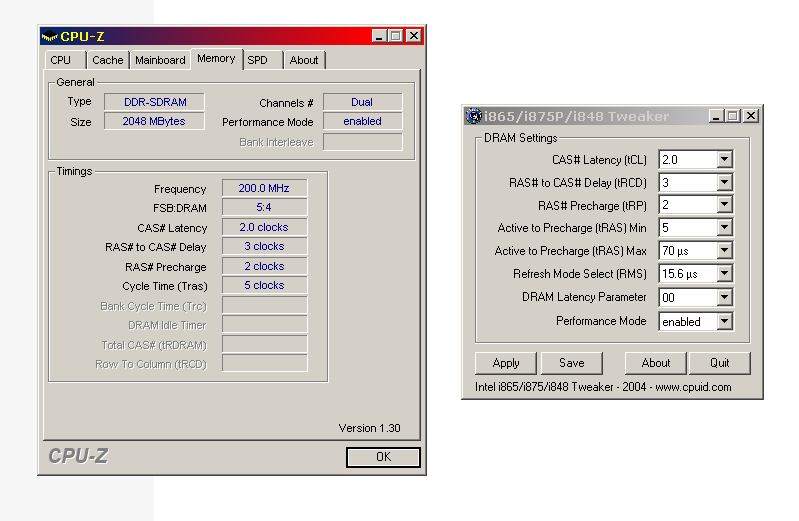Click the DDR-SDRAM type field
Image resolution: width=799 pixels, height=521 pixels.
coord(155,102)
